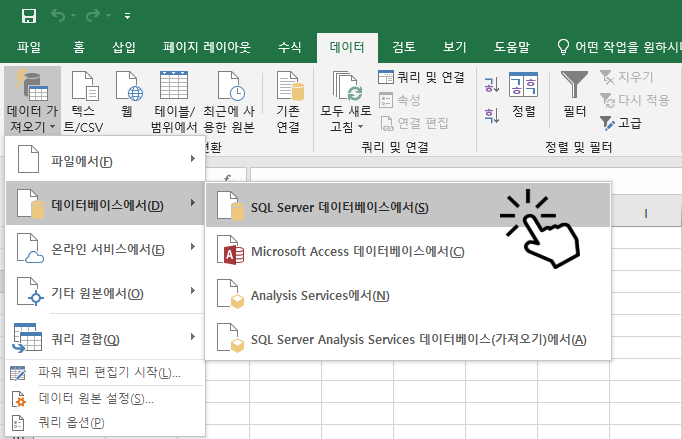This screenshot has width=682, height=439.
Task: Click the Redo arrow icon
Action: pyautogui.click(x=92, y=16)
